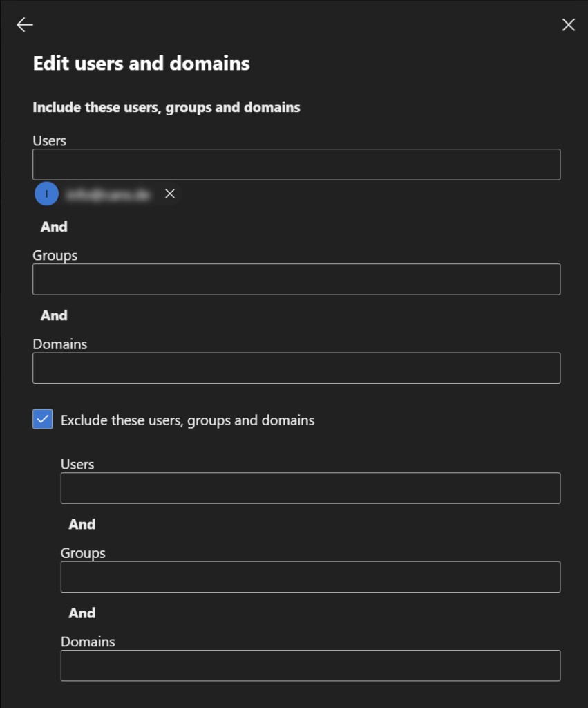Click the excluded Users input field
The width and height of the screenshot is (588, 708).
click(x=310, y=488)
